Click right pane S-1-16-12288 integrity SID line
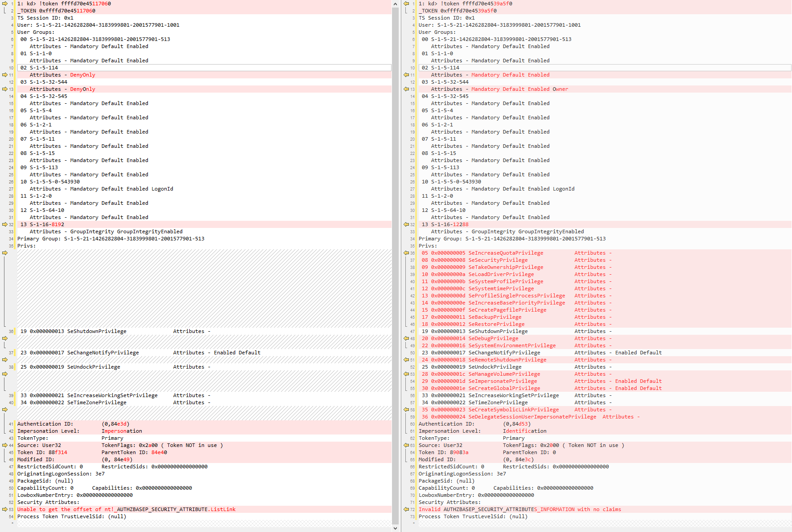Viewport: 792px width, 532px height. 449,224
